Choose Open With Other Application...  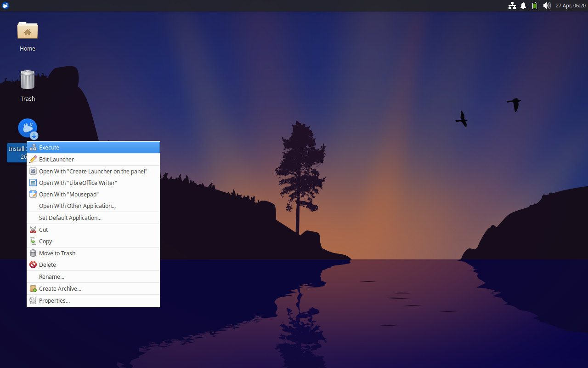click(93, 206)
